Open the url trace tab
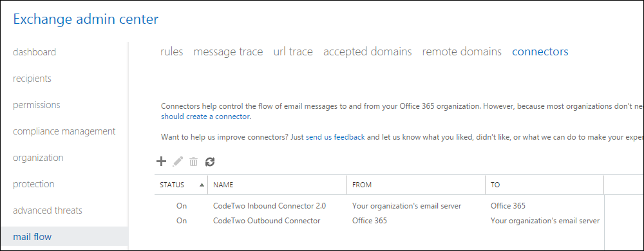 coord(293,51)
